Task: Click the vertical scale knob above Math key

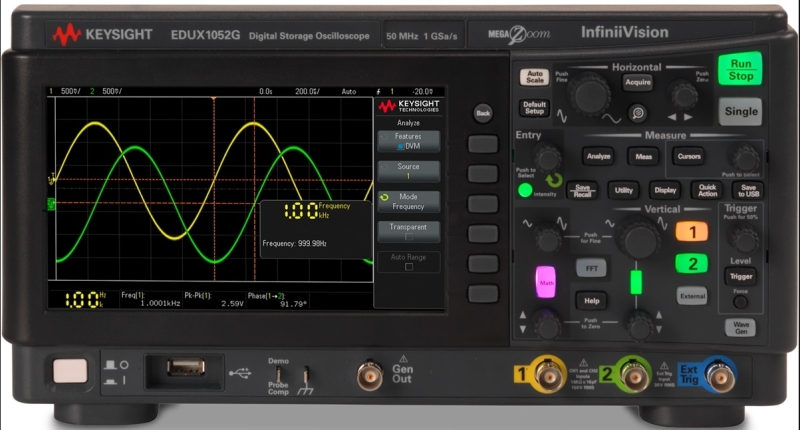Action: coord(546,238)
